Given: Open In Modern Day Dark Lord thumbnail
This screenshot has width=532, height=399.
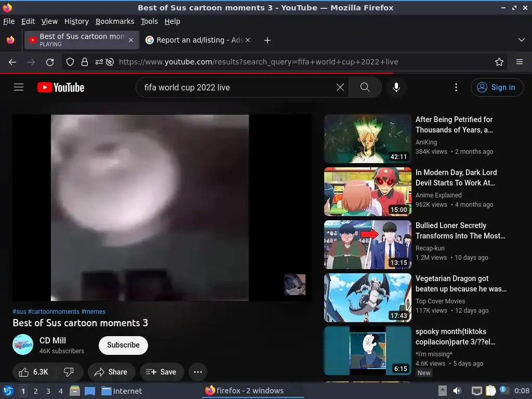Looking at the screenshot, I should 367,191.
